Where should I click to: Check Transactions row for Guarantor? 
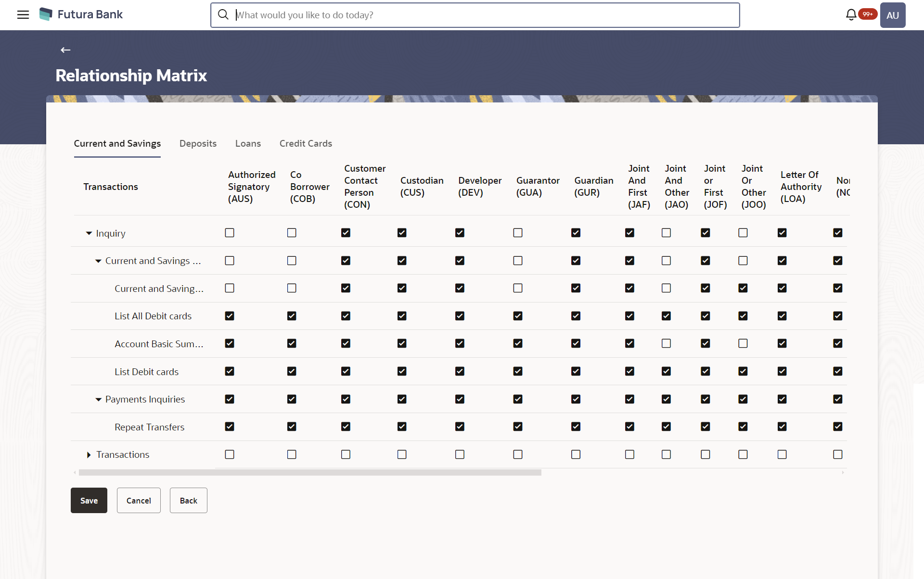click(518, 454)
